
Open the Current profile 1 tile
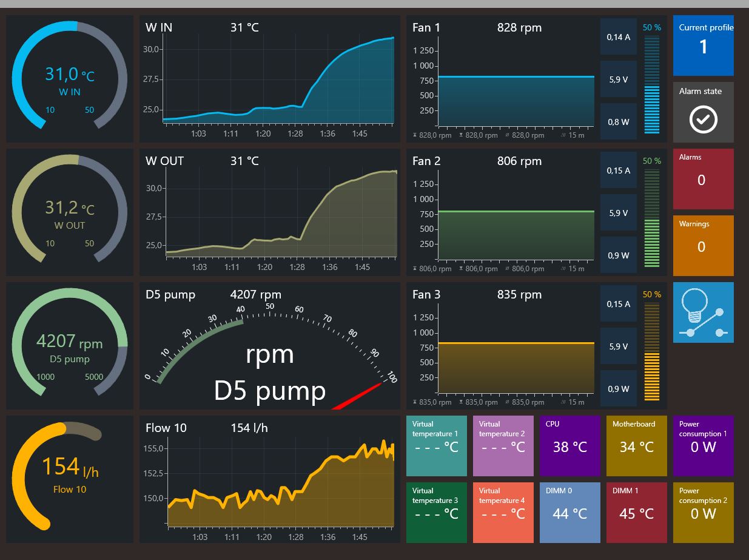tap(704, 46)
